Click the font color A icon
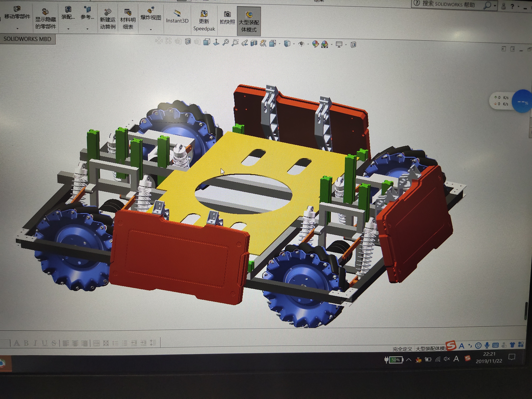The height and width of the screenshot is (399, 532). tap(17, 343)
